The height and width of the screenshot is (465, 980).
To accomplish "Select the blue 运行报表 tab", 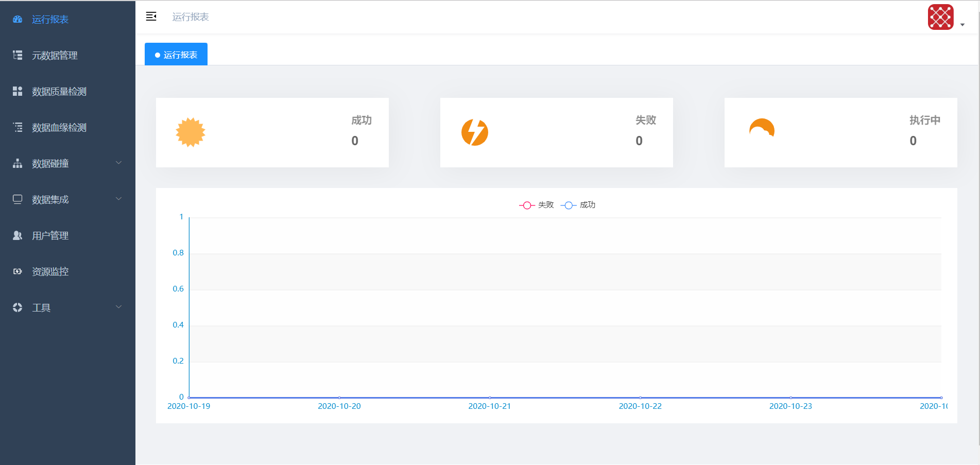I will click(x=176, y=54).
